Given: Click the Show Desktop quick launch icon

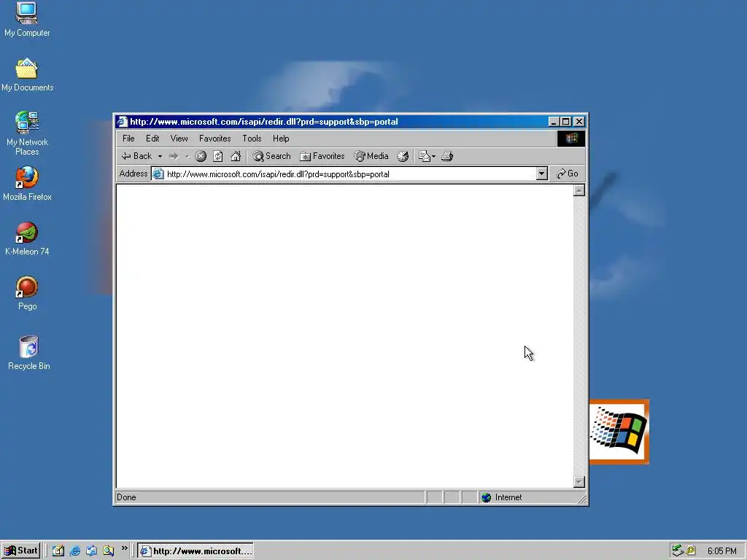Looking at the screenshot, I should pos(58,551).
